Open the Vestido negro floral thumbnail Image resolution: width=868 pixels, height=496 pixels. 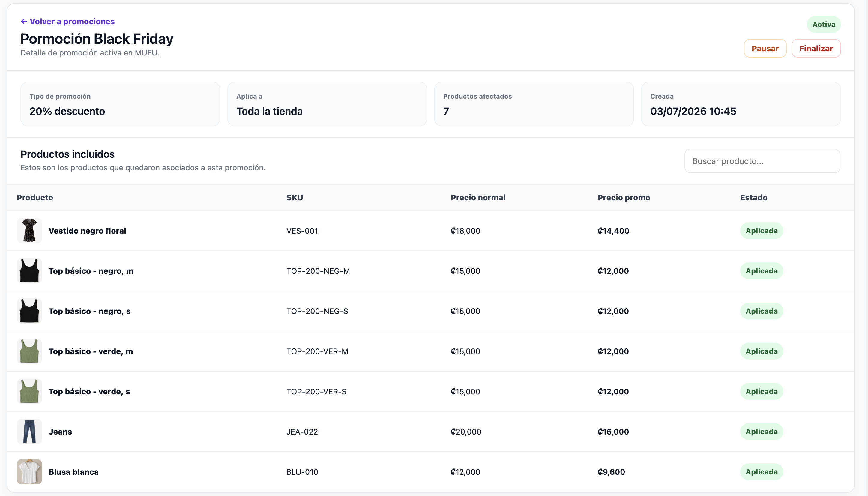29,231
